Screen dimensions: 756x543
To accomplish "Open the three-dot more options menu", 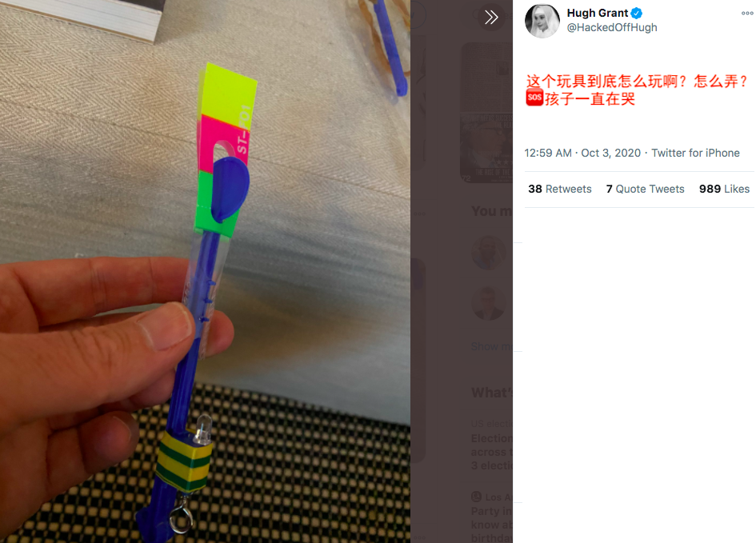I will tap(747, 14).
